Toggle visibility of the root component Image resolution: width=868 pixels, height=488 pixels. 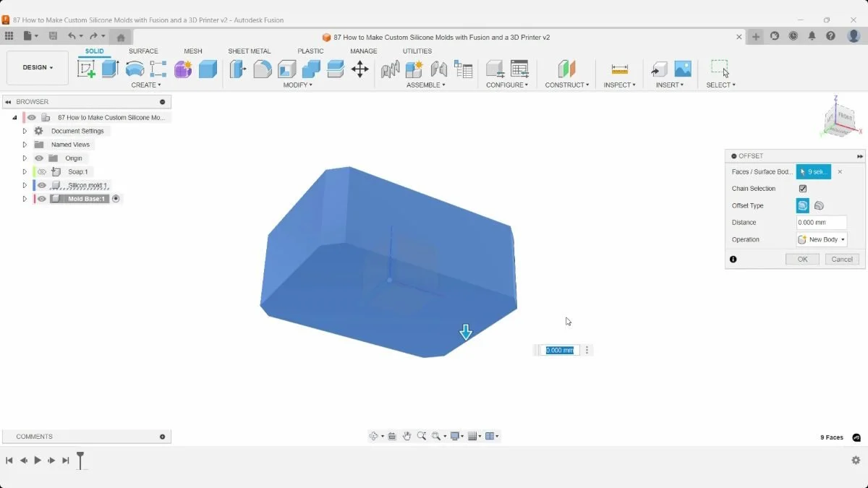(32, 117)
